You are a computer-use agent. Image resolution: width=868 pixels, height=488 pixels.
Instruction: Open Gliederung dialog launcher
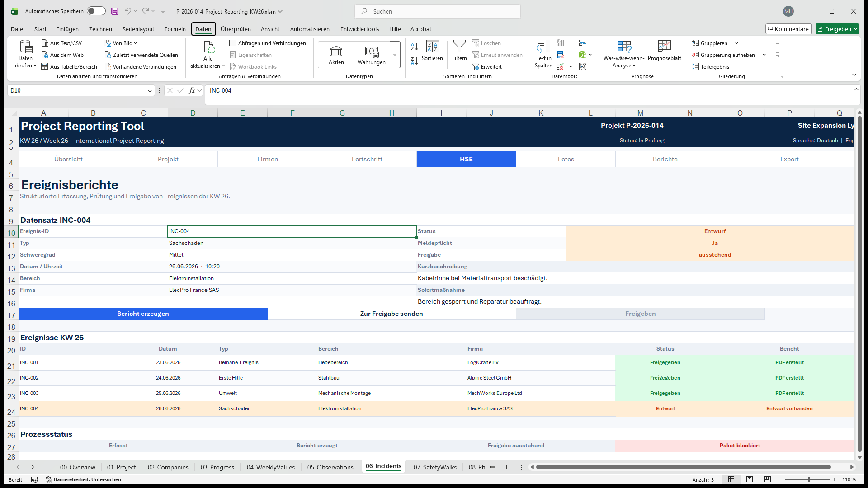tap(782, 76)
